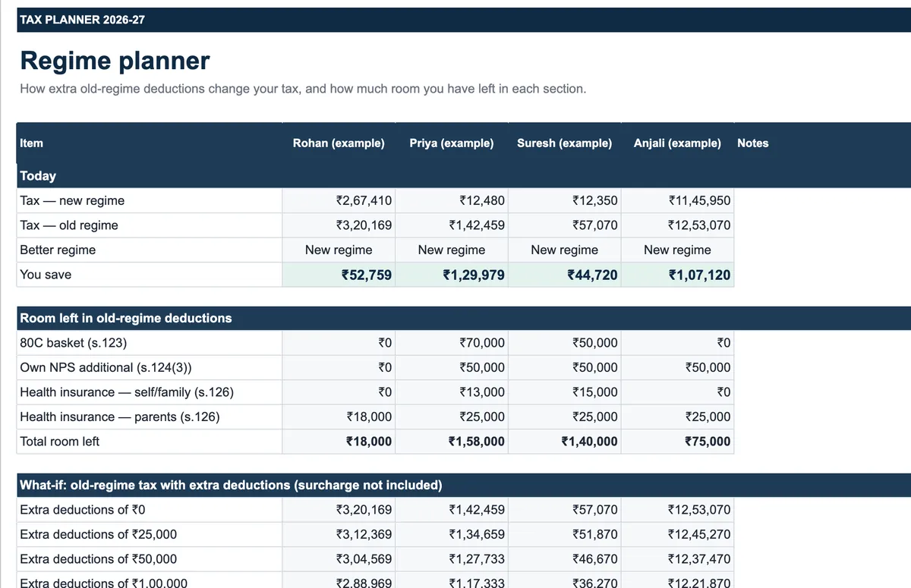Select the 'Today' section heading
This screenshot has height=588, width=911.
pos(38,175)
